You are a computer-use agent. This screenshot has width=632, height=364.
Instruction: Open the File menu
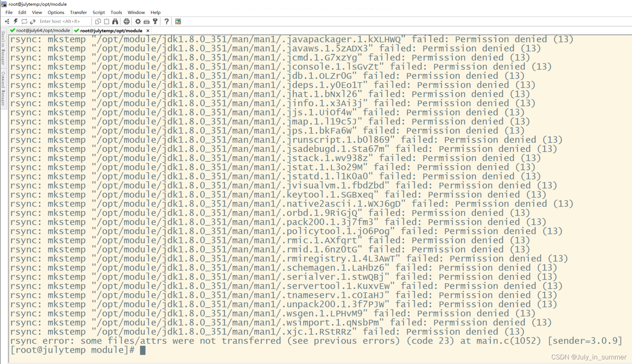pyautogui.click(x=9, y=12)
